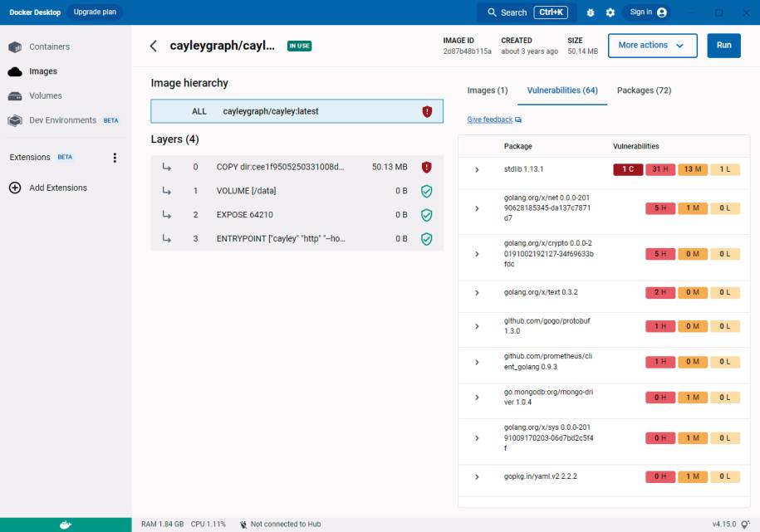Click the 2 H badge for golang.org/x/text
Image resolution: width=760 pixels, height=532 pixels.
660,293
